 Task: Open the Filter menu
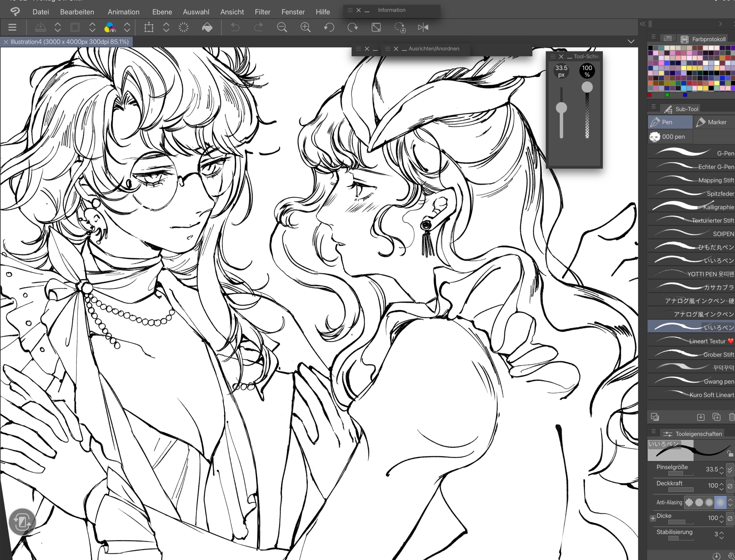tap(262, 12)
